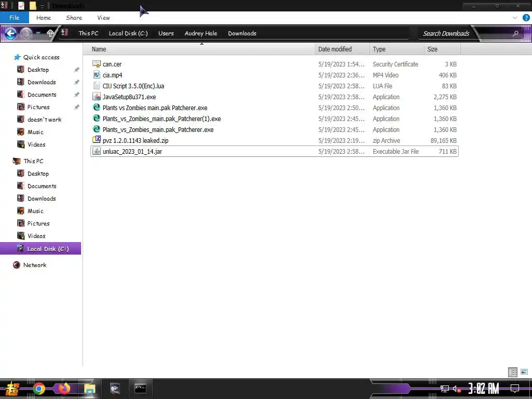Select the can.cer certificate file icon

pyautogui.click(x=97, y=64)
